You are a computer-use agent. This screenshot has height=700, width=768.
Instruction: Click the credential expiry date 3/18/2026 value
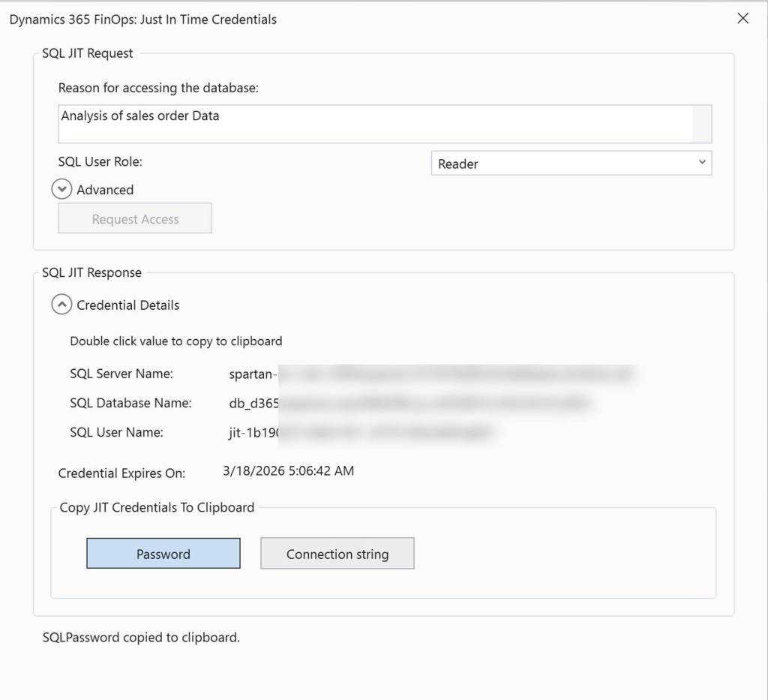pyautogui.click(x=289, y=471)
